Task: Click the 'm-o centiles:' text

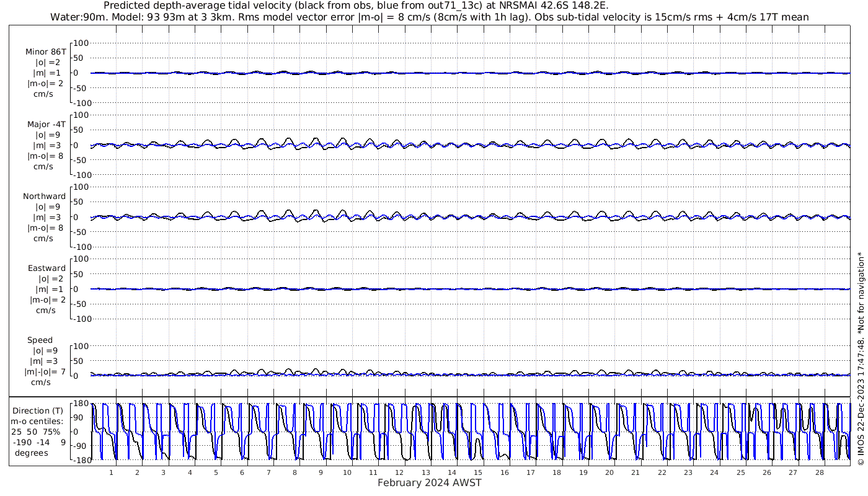Action: [x=37, y=422]
